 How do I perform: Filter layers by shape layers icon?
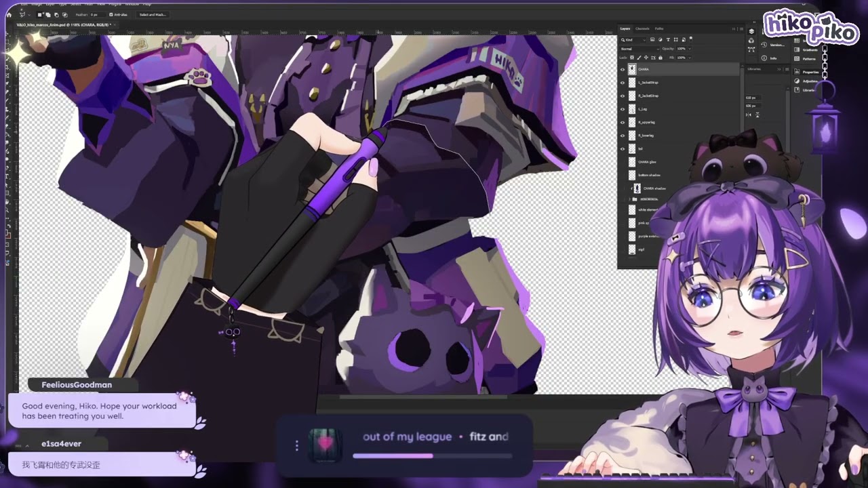[x=675, y=39]
